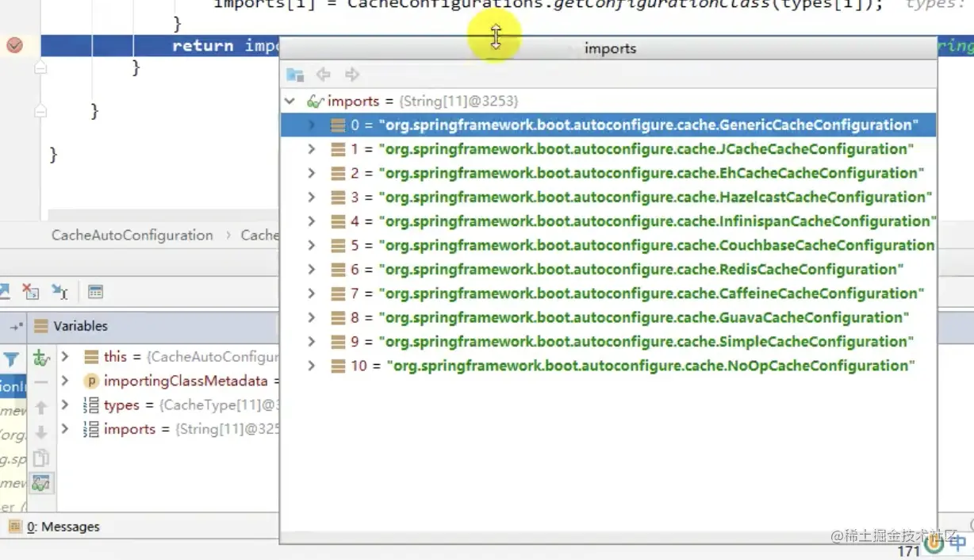Viewport: 974px width, 560px height.
Task: Expand element 10 NoOpCacheConfiguration
Action: (312, 366)
